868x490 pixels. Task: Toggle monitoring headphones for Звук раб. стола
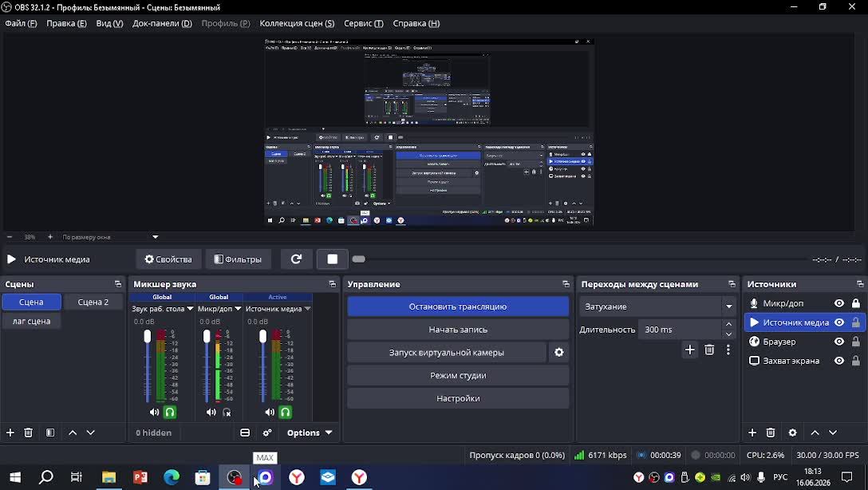(170, 412)
